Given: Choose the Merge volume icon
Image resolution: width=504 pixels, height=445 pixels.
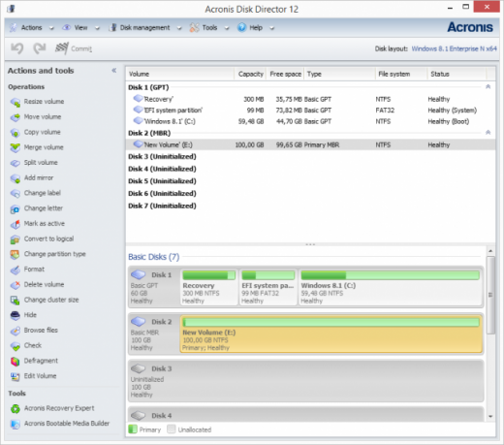Looking at the screenshot, I should [x=16, y=147].
